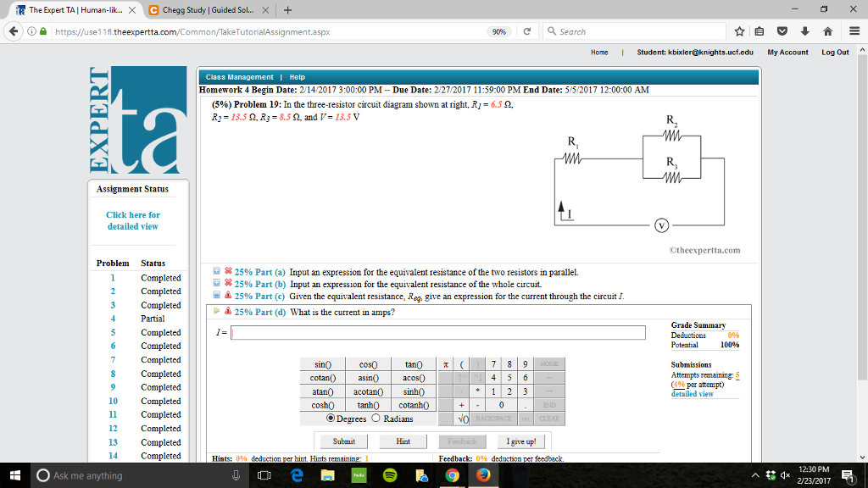Insert π from the math keypad
Screen dimensions: 868x488
click(x=445, y=364)
